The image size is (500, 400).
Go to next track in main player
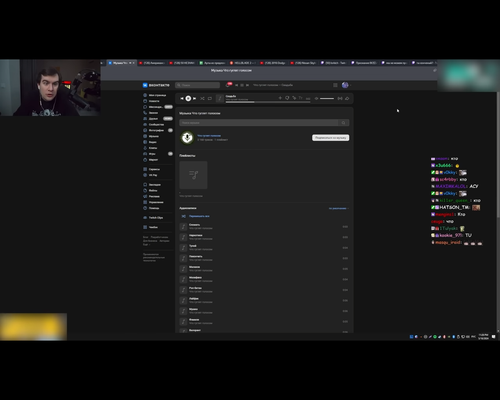point(194,98)
